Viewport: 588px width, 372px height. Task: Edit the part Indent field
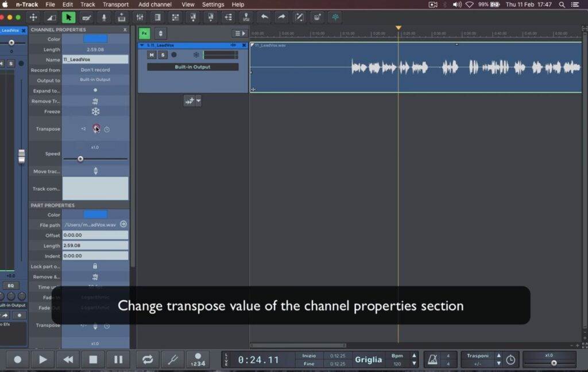point(95,256)
